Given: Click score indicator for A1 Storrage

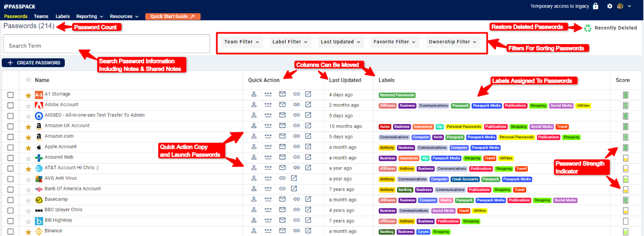Looking at the screenshot, I should [x=626, y=95].
